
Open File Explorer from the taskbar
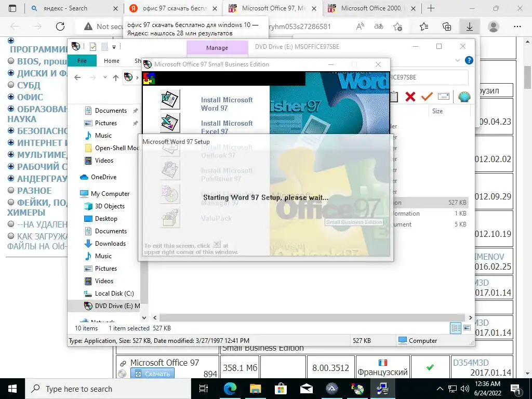[256, 389]
